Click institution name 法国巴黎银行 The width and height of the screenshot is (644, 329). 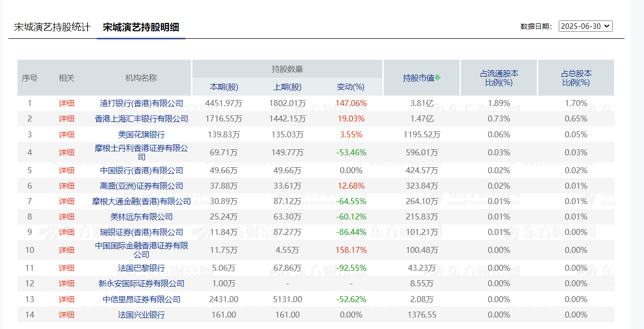pos(142,268)
